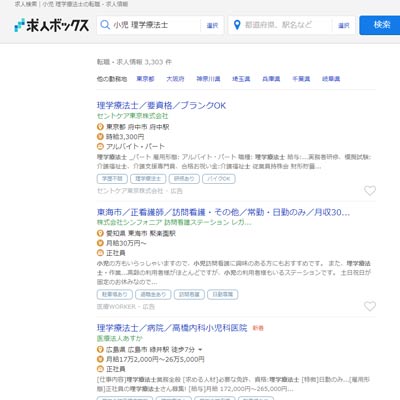400x400 pixels.
Task: Click employment icon beside アルバイト・パート
Action: point(100,146)
